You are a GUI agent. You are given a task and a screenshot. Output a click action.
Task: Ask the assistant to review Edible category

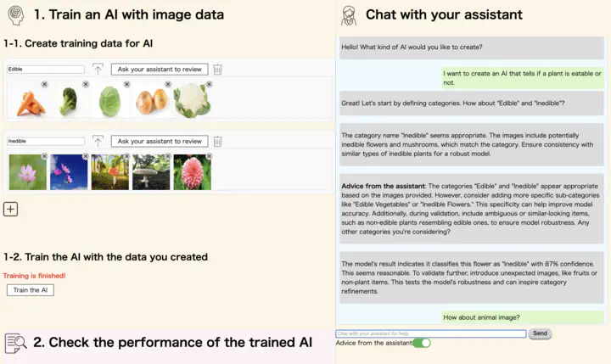[160, 70]
